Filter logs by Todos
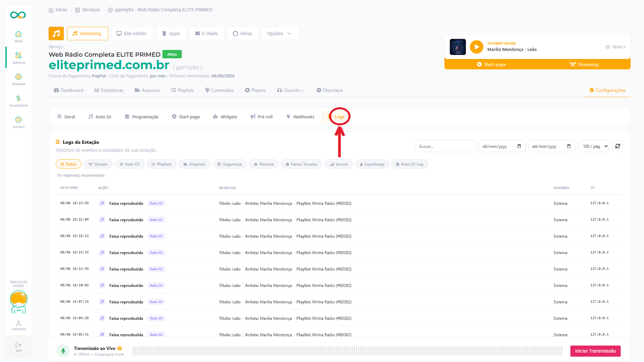 pos(68,164)
